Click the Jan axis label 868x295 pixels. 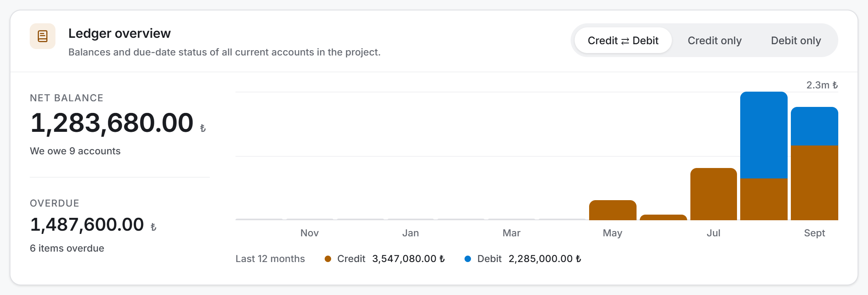(411, 233)
